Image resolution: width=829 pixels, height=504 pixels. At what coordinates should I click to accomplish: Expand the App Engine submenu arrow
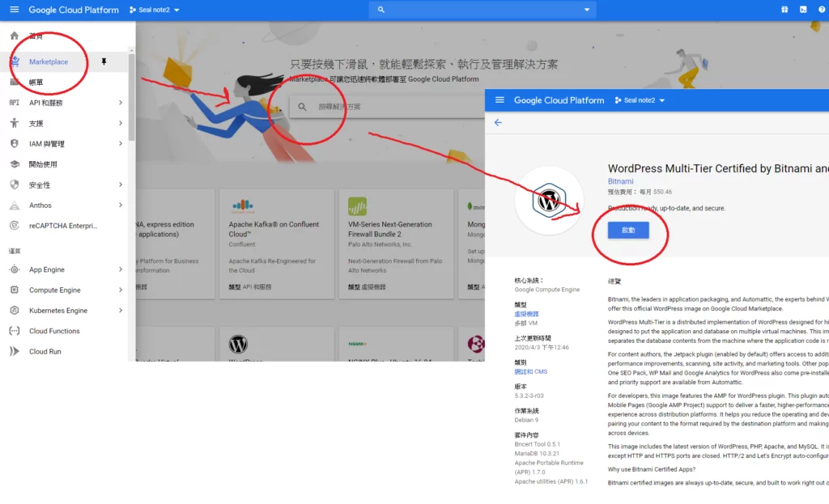(x=121, y=269)
